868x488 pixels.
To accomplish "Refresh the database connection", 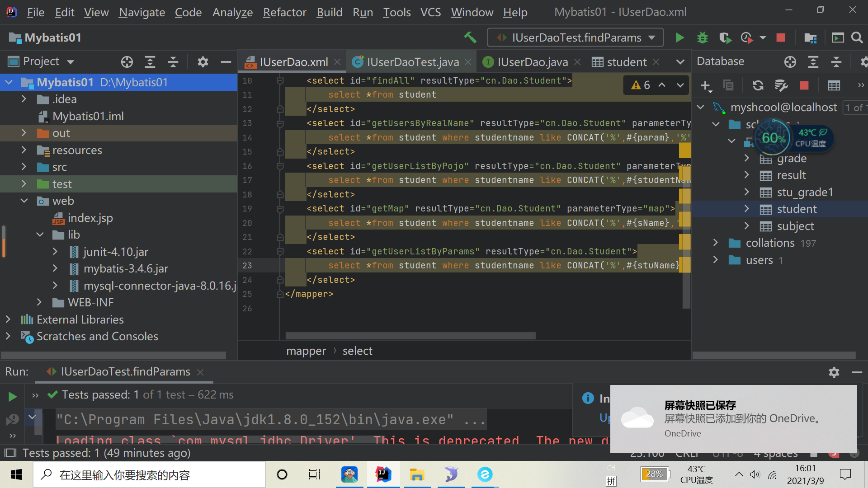I will (758, 85).
